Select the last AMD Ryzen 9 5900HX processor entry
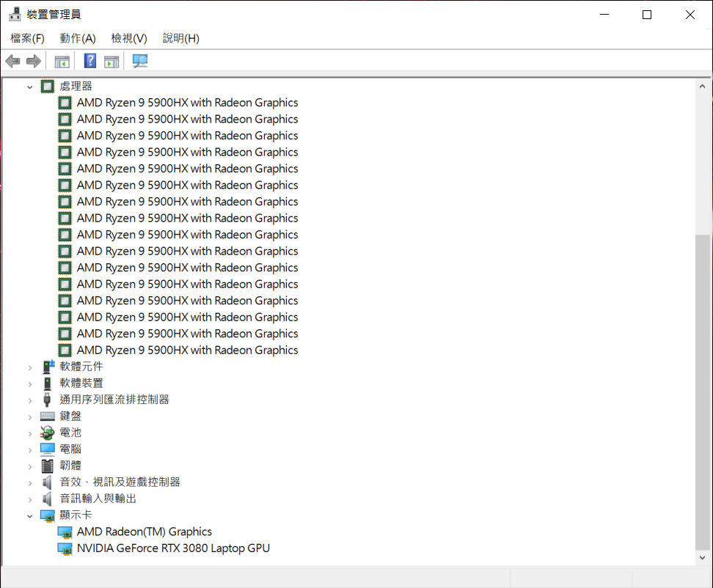 [x=187, y=350]
